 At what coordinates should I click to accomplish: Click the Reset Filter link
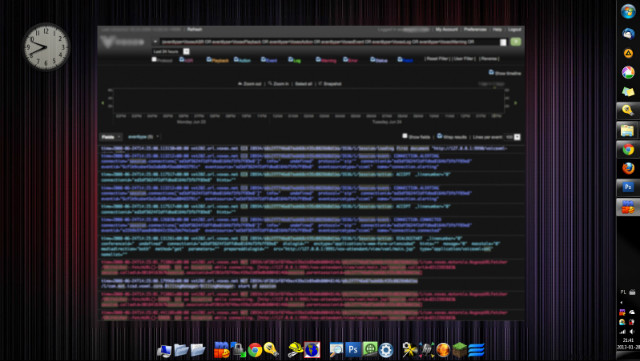click(x=437, y=59)
